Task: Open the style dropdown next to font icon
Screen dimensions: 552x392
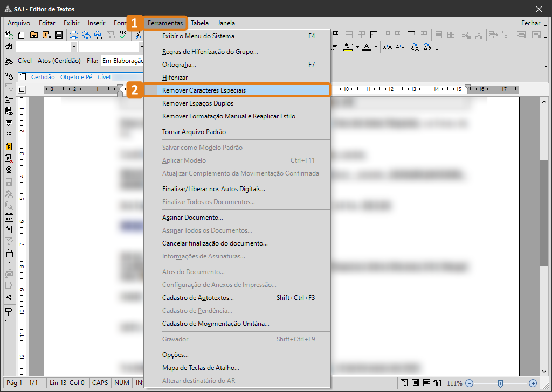Action: 73,47
